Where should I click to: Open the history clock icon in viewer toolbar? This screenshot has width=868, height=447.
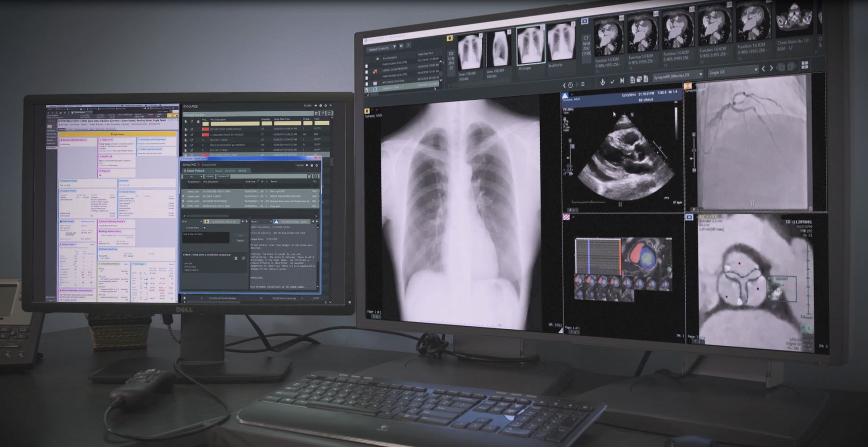click(x=570, y=85)
